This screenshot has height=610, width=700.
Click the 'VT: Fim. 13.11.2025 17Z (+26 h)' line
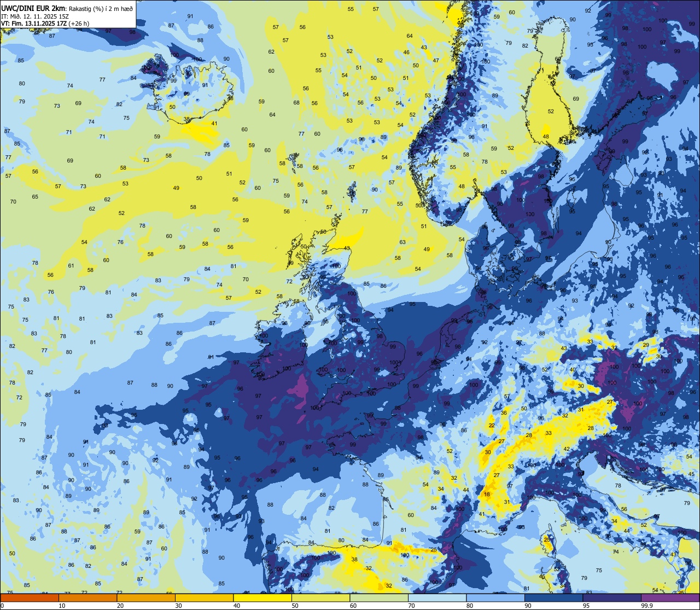(45, 24)
